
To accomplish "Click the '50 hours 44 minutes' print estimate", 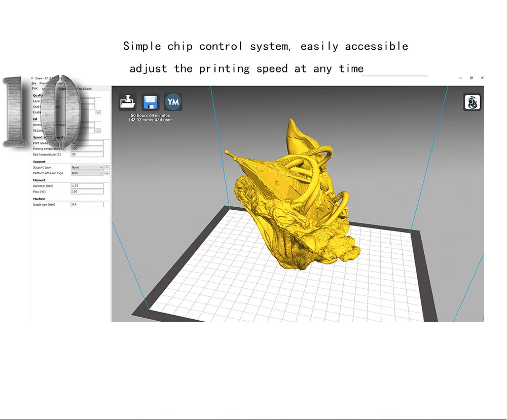I will (x=151, y=116).
